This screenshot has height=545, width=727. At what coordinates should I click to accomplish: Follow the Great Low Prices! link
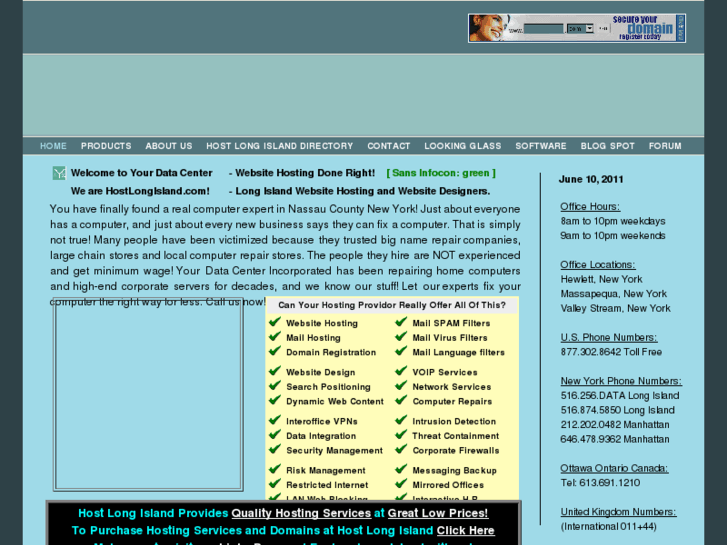(438, 513)
